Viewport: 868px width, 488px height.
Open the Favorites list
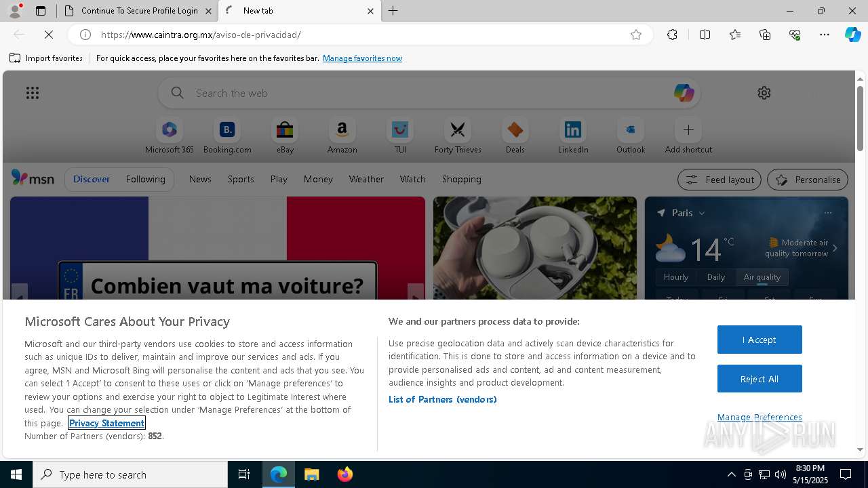735,35
